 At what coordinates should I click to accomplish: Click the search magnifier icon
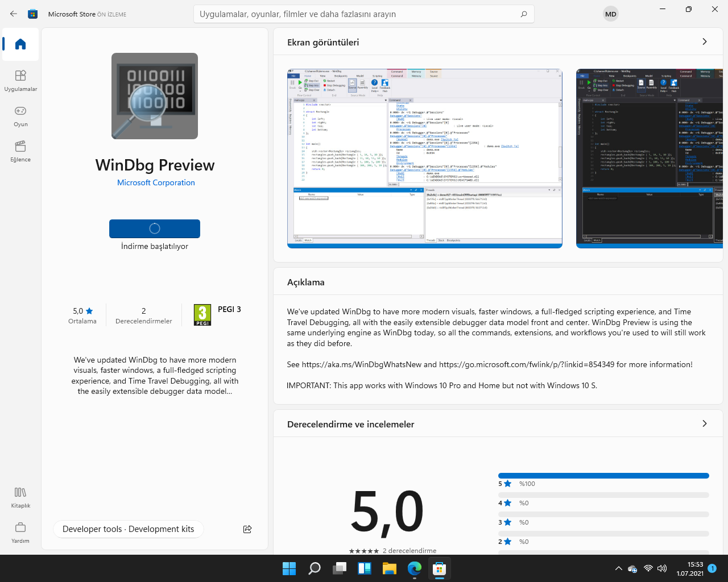524,14
